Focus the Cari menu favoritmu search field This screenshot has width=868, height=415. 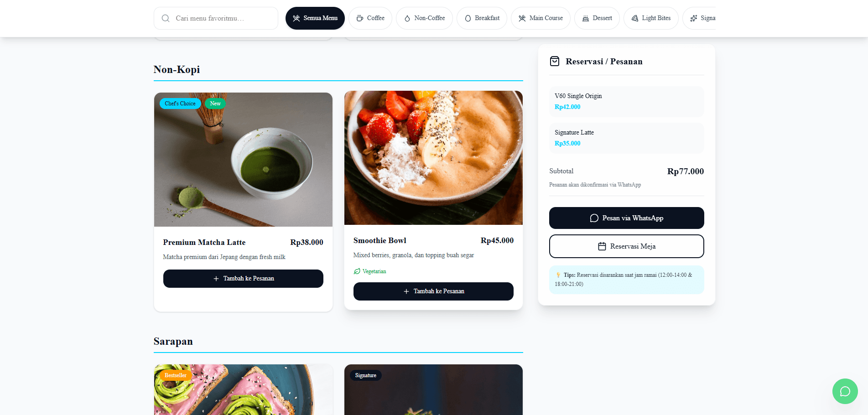216,18
